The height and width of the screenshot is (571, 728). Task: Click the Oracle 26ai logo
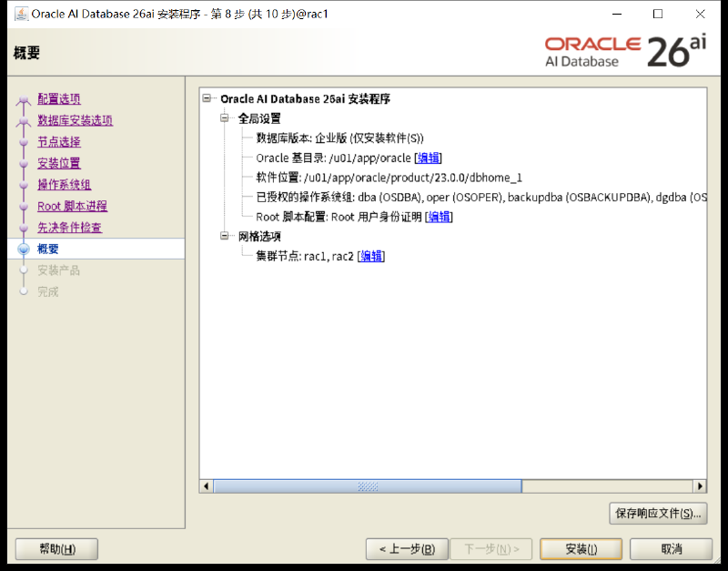point(625,51)
